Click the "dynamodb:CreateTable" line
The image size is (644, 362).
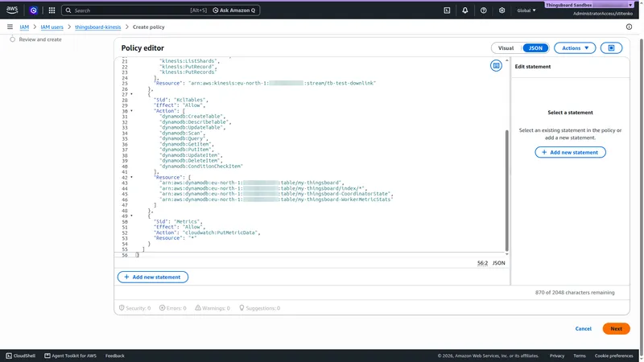pyautogui.click(x=192, y=117)
